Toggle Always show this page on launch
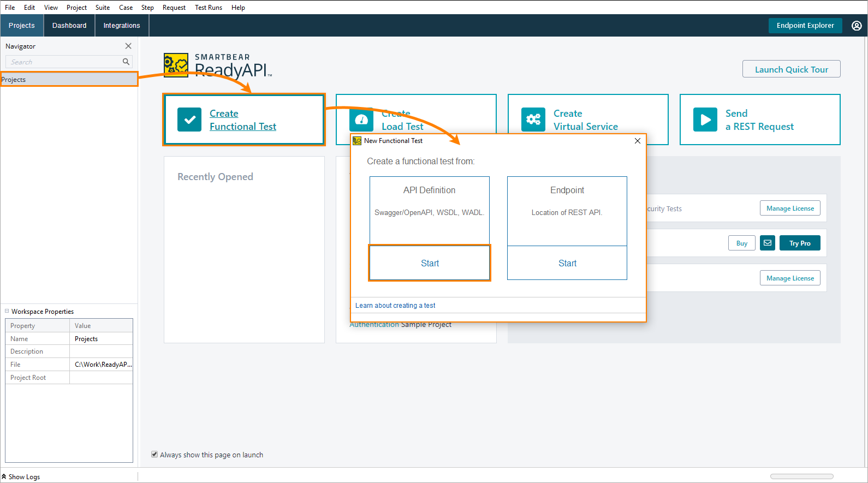 [154, 454]
